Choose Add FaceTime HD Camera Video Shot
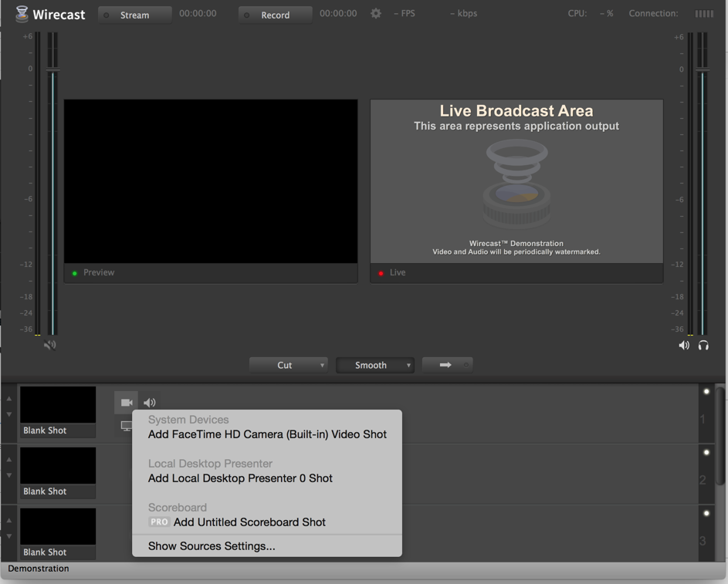The width and height of the screenshot is (728, 584). (267, 434)
